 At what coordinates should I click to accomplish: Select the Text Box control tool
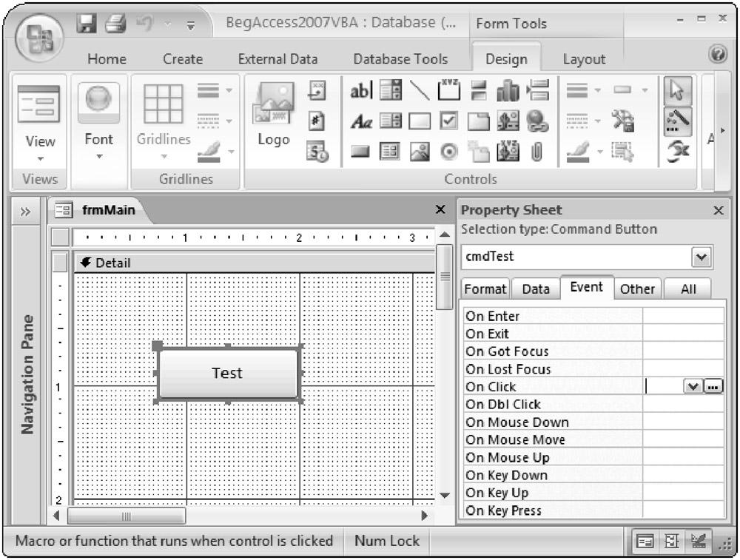pos(360,92)
